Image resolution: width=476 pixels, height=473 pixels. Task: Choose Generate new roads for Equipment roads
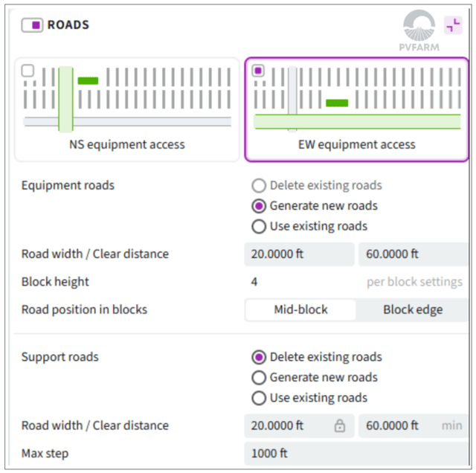[259, 206]
